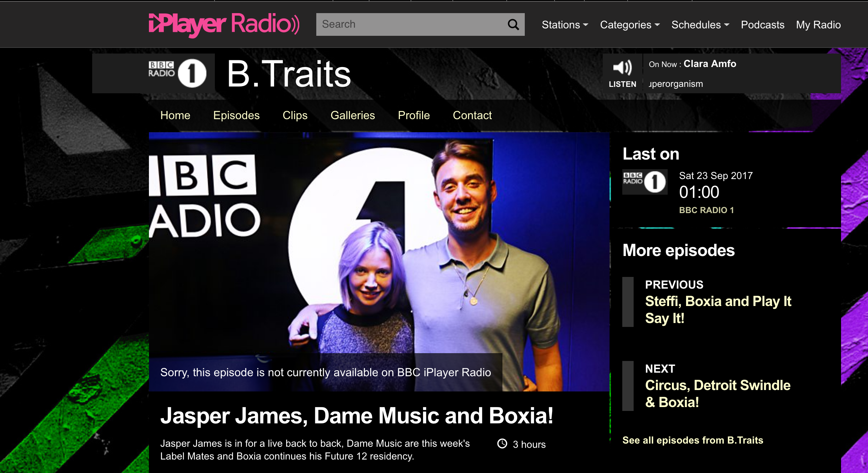Select the Episodes tab

click(237, 115)
